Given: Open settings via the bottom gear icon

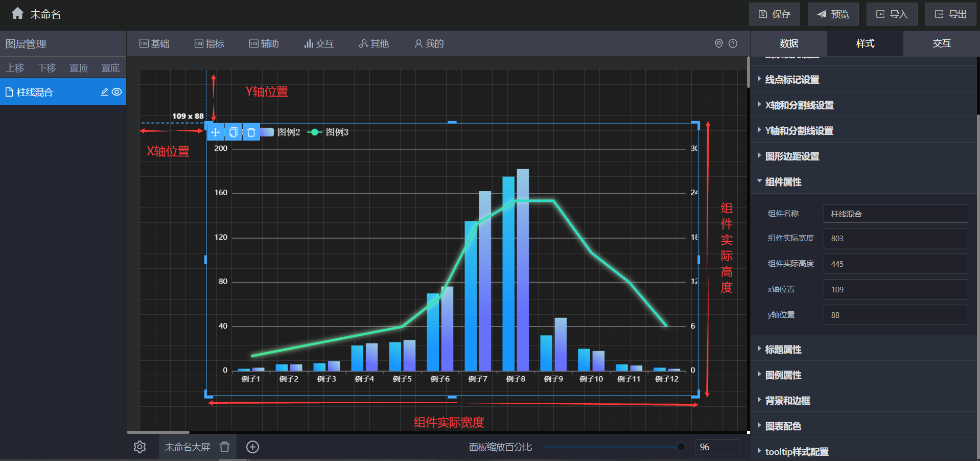Looking at the screenshot, I should point(139,447).
